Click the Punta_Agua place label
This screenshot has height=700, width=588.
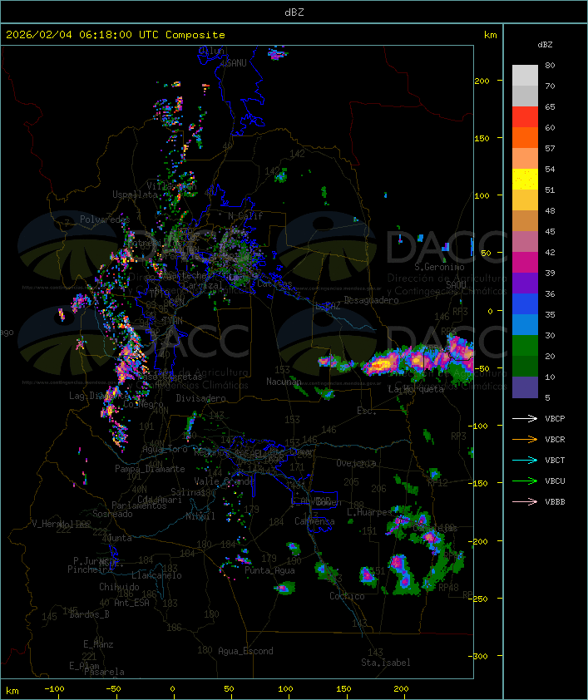coord(269,570)
